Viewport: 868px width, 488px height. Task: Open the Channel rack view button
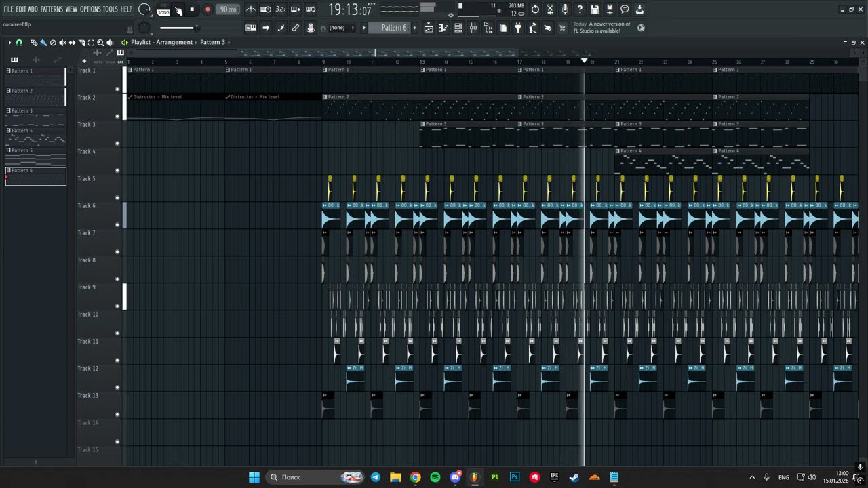pos(458,28)
